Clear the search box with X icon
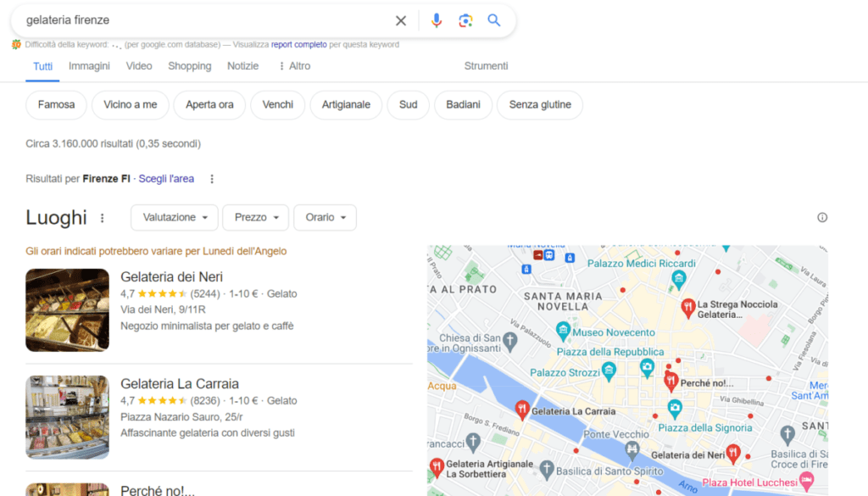Image resolution: width=868 pixels, height=496 pixels. [x=401, y=21]
